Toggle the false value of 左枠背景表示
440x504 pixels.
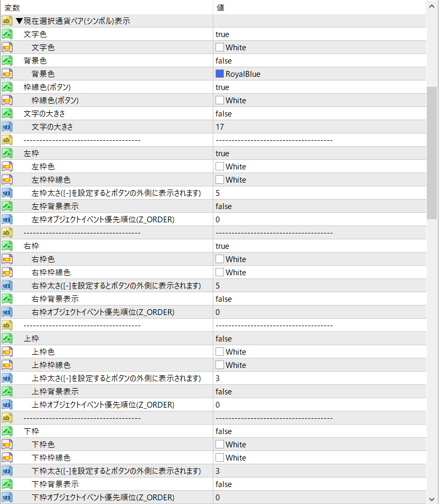(223, 206)
